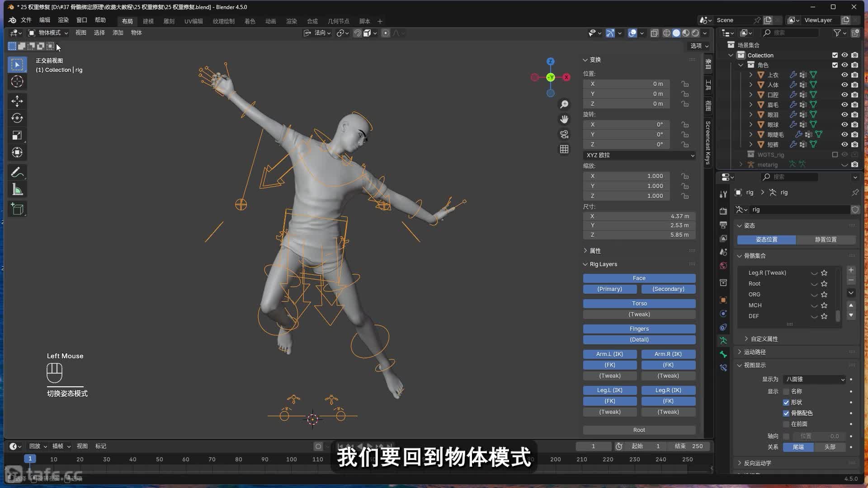Select the Measure ruler tool

click(x=17, y=190)
